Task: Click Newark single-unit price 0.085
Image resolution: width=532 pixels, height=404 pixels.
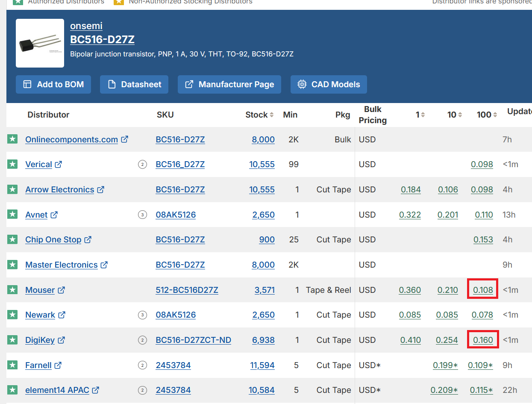Action: [x=410, y=315]
